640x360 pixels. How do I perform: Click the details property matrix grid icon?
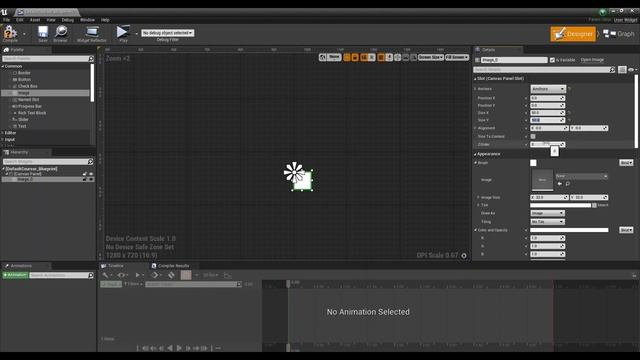point(622,70)
